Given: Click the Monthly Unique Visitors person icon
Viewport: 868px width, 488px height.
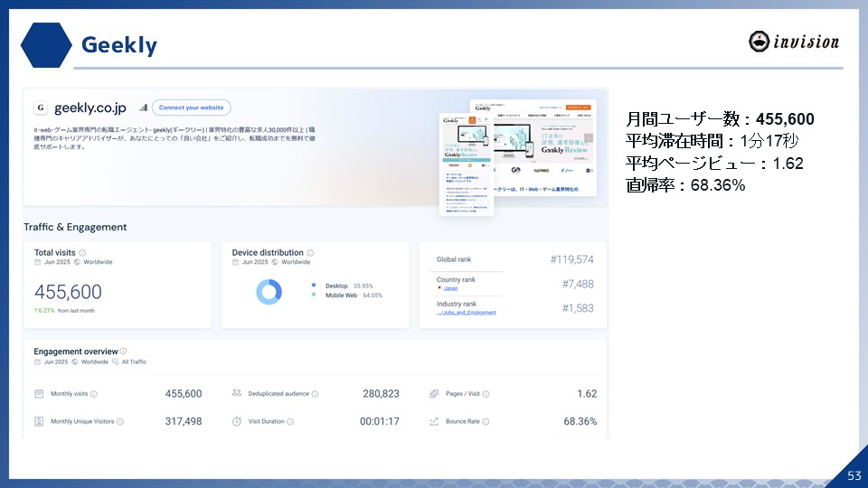Looking at the screenshot, I should 39,422.
